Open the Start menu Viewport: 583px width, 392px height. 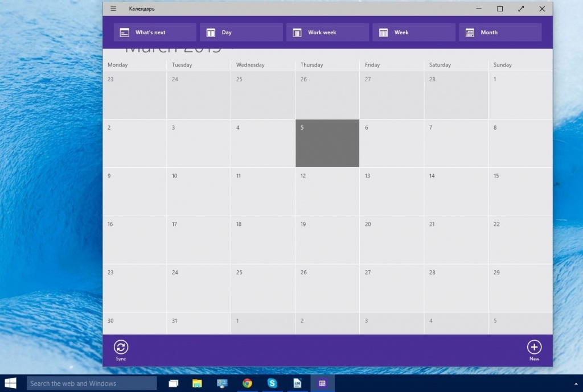10,383
